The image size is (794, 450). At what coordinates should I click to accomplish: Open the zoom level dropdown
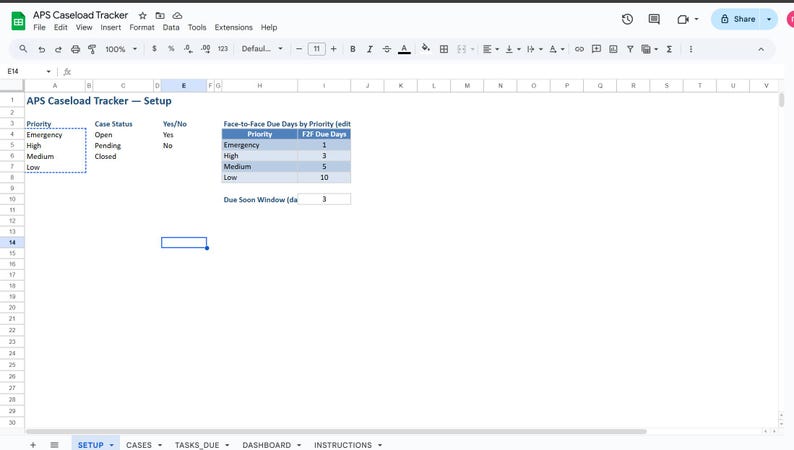point(121,49)
